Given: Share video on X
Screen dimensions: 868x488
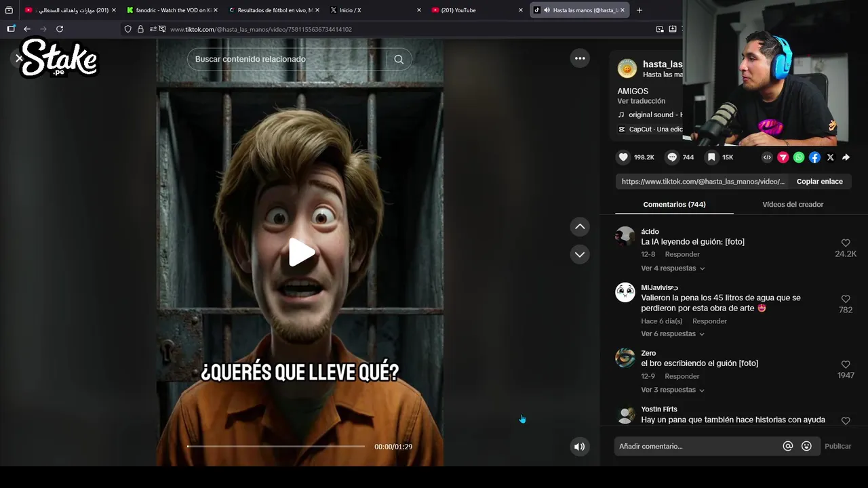Looking at the screenshot, I should pos(830,157).
